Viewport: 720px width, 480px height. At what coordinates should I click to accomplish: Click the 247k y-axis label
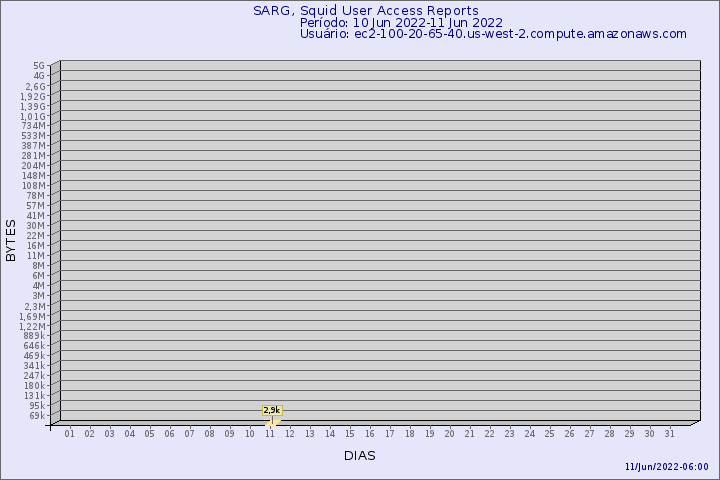pyautogui.click(x=34, y=376)
